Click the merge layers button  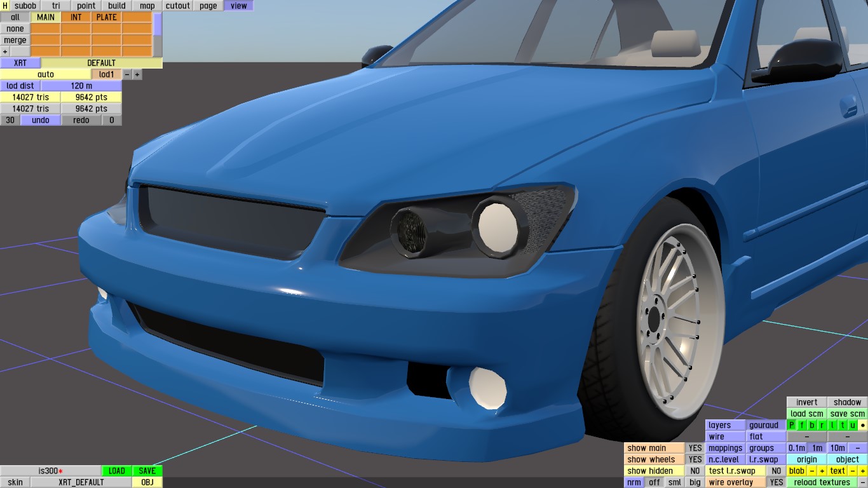click(15, 40)
